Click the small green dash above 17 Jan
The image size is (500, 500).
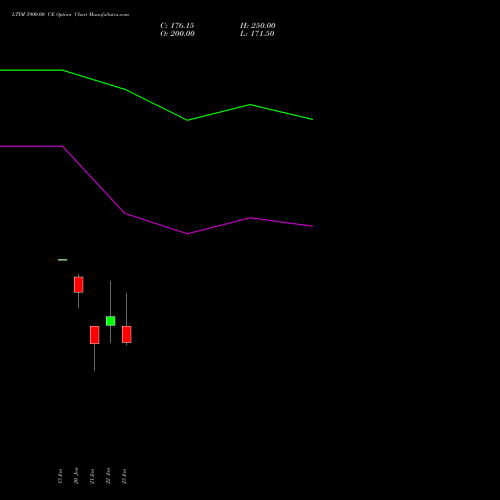pyautogui.click(x=63, y=260)
